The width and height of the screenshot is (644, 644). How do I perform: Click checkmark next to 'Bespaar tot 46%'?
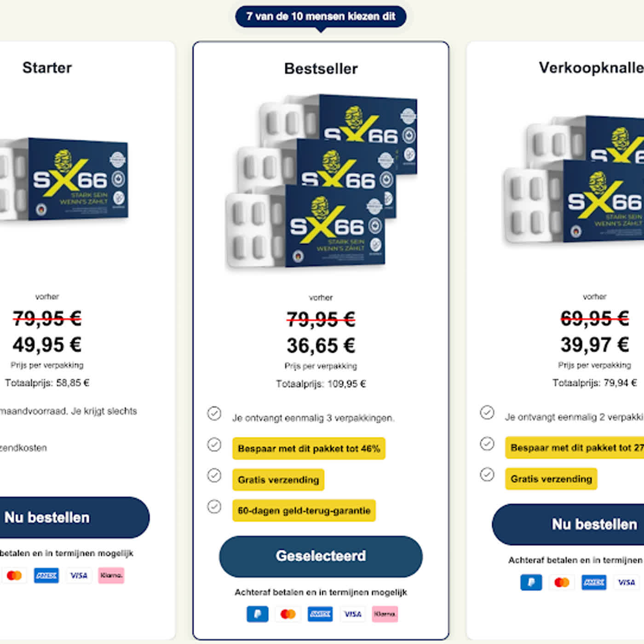click(214, 444)
